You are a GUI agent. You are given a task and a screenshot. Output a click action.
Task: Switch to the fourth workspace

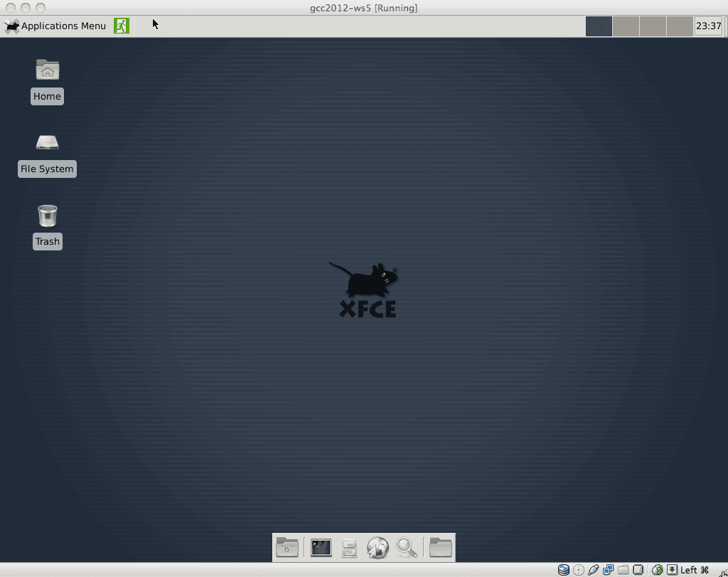[x=680, y=26]
